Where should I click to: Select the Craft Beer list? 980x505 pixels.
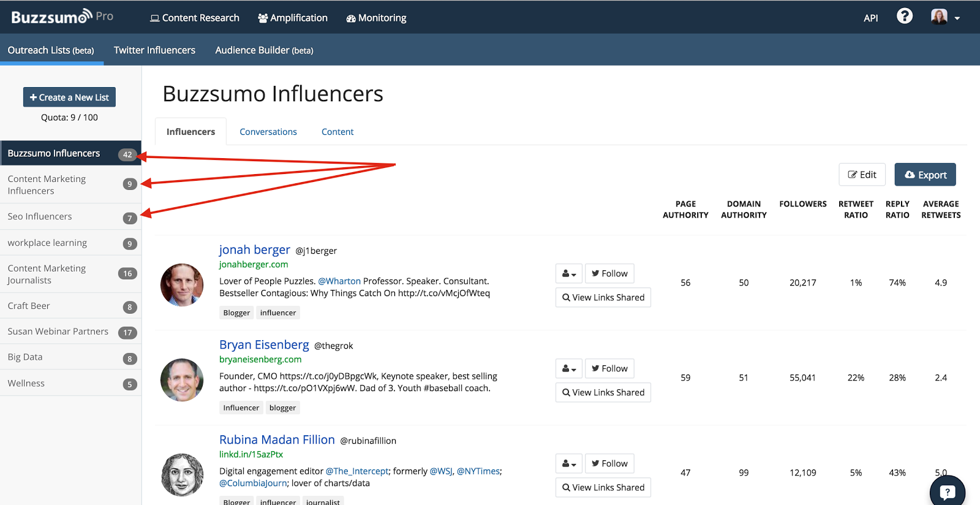pyautogui.click(x=70, y=306)
